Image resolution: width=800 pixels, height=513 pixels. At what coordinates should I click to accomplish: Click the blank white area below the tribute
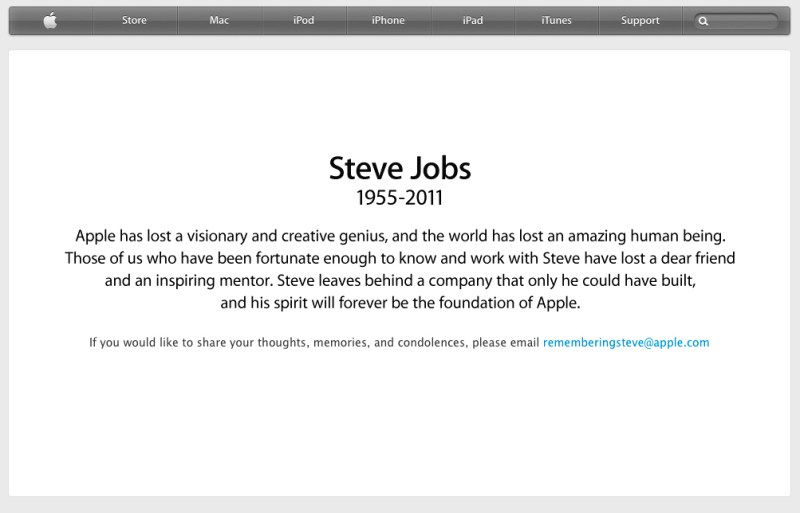(x=399, y=430)
